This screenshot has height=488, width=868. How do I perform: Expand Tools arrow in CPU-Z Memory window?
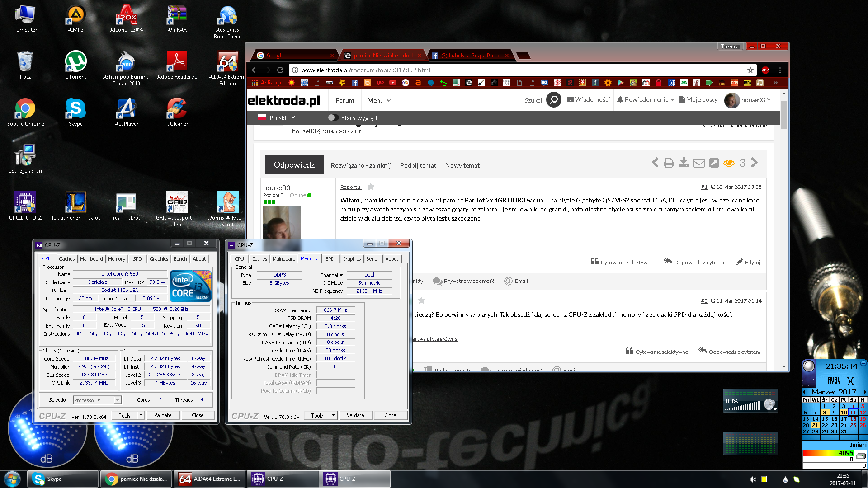click(333, 415)
